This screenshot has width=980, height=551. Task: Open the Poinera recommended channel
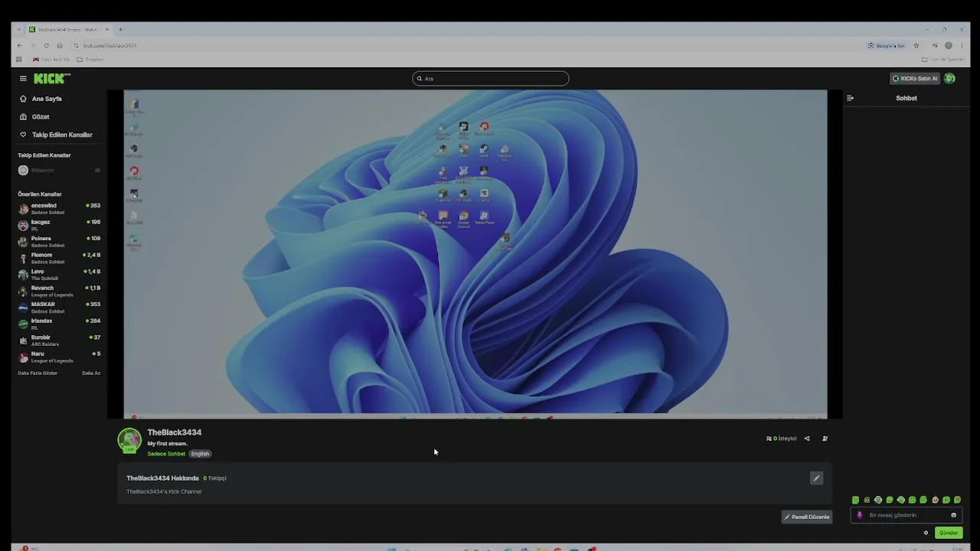(x=60, y=241)
